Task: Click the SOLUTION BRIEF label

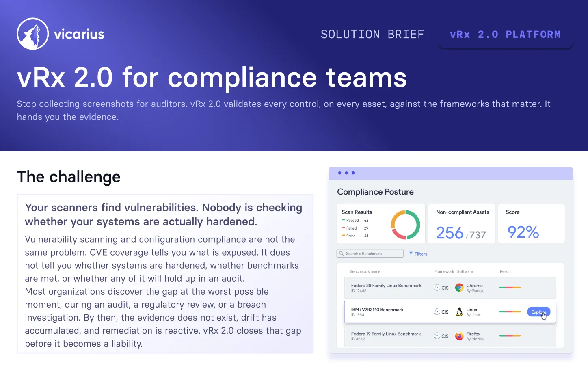Action: 372,35
